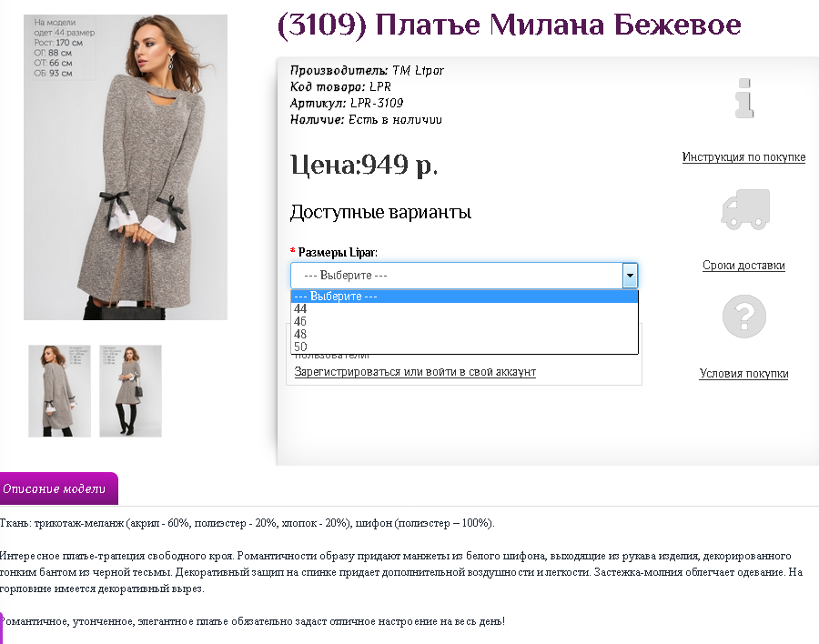Collapse the Размеры Lipar dropdown arrow
The height and width of the screenshot is (644, 819).
pos(630,276)
